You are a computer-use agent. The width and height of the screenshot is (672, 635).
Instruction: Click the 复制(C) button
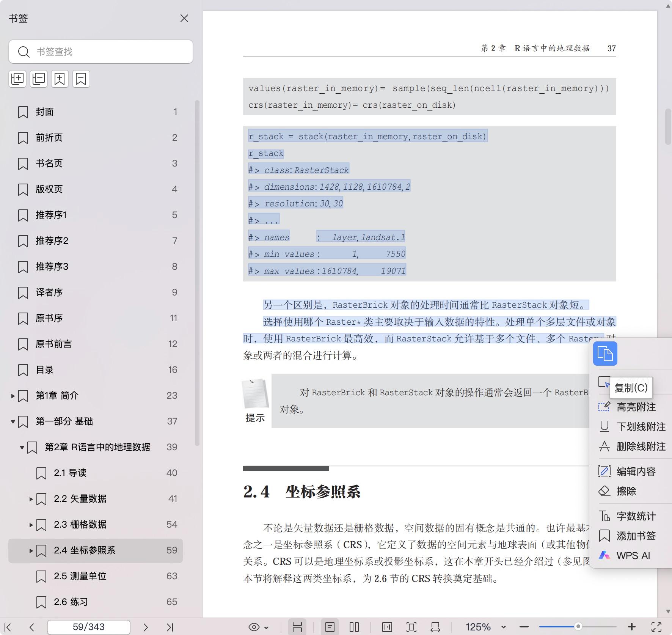click(x=631, y=388)
